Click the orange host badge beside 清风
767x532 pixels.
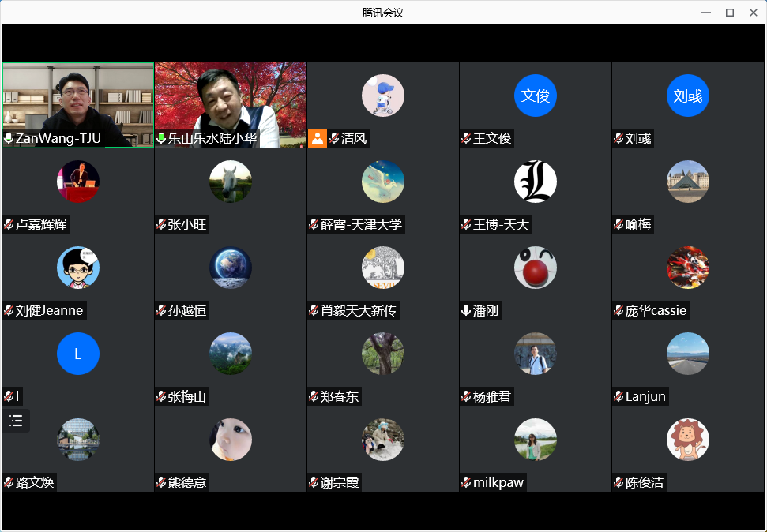[x=317, y=138]
